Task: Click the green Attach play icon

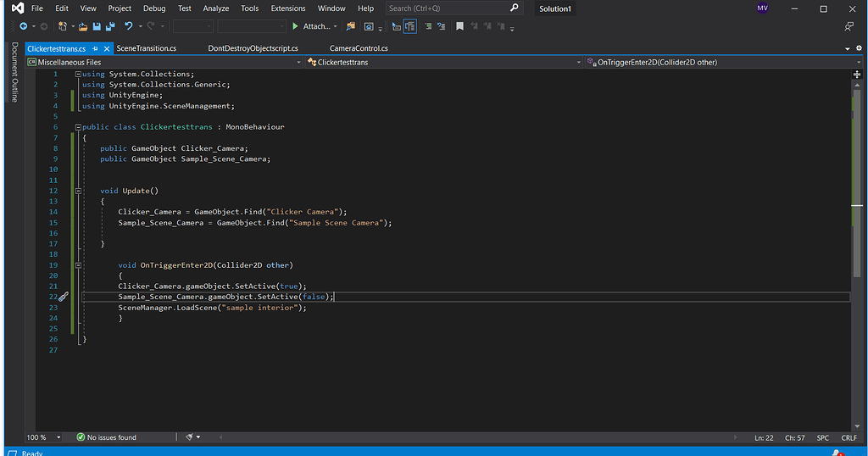Action: tap(295, 26)
